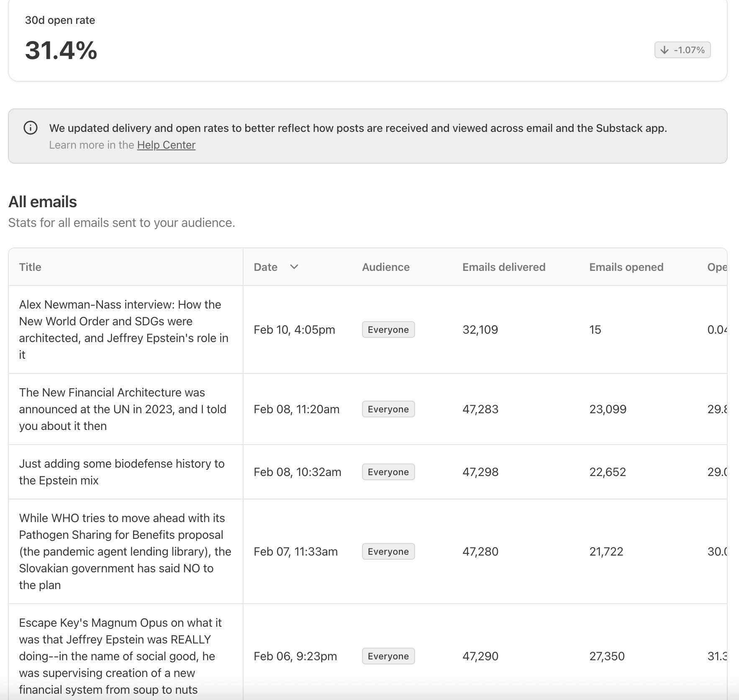The width and height of the screenshot is (739, 700).
Task: Click the Everyone badge for Feb 08, 11:20am
Action: [x=388, y=409]
